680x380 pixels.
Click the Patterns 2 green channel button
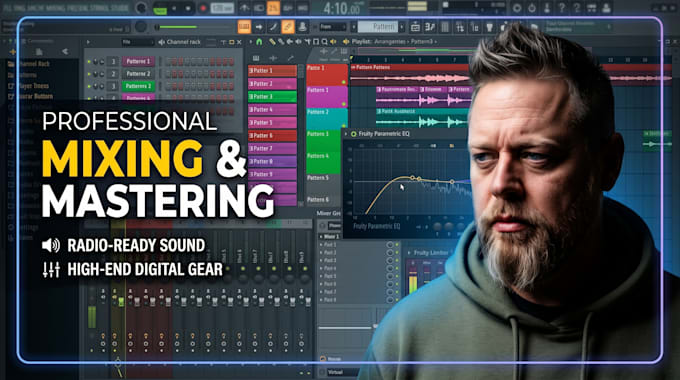pyautogui.click(x=138, y=86)
